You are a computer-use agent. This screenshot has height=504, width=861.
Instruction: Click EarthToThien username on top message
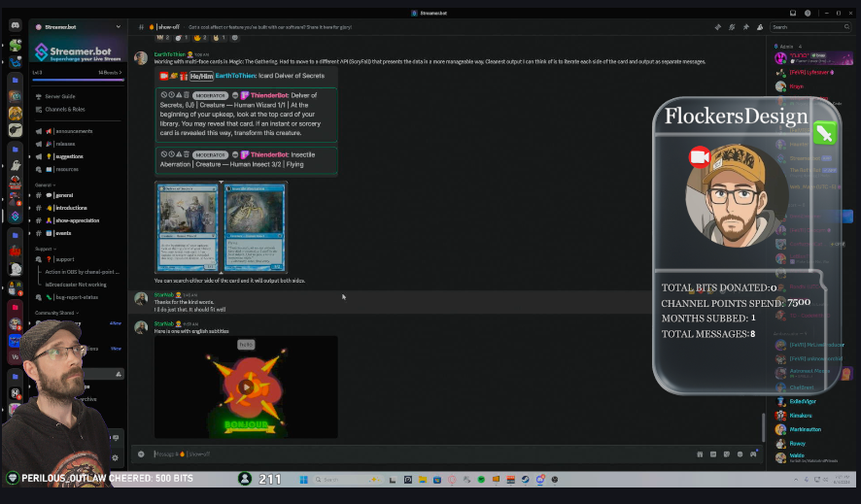tap(169, 54)
